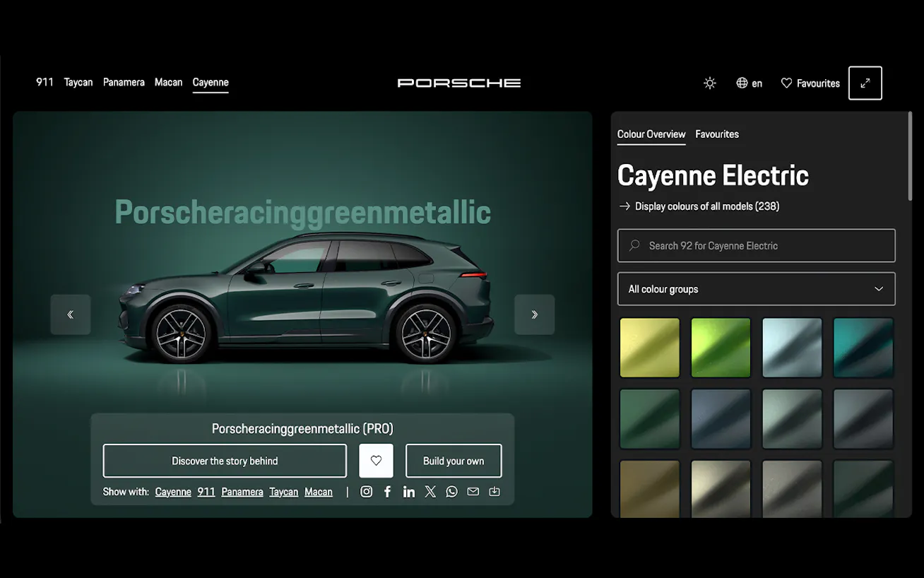Click Discover the story behind button

[x=225, y=461]
